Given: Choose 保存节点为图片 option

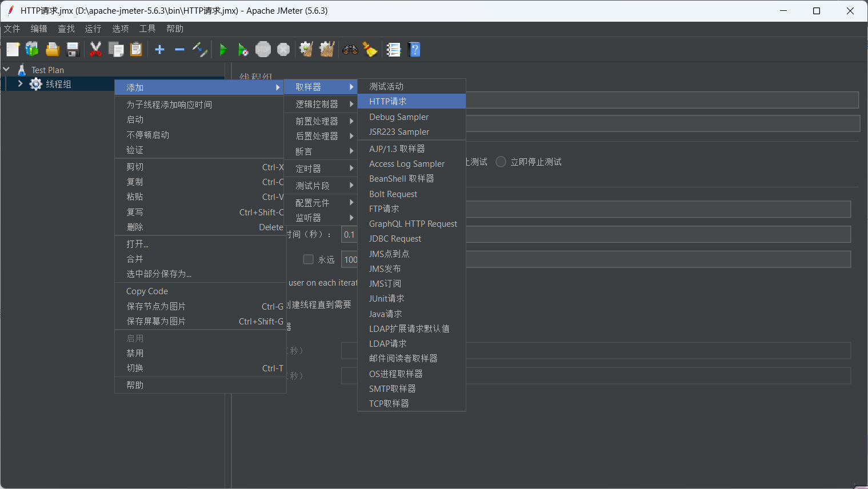Looking at the screenshot, I should [x=199, y=306].
